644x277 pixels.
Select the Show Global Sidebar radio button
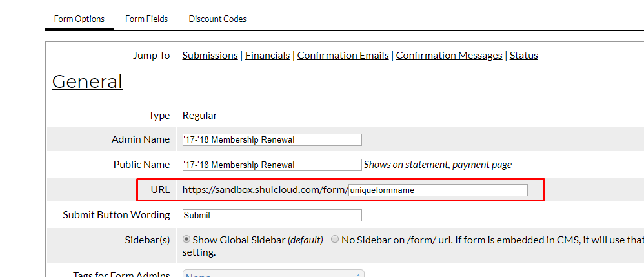pyautogui.click(x=187, y=240)
